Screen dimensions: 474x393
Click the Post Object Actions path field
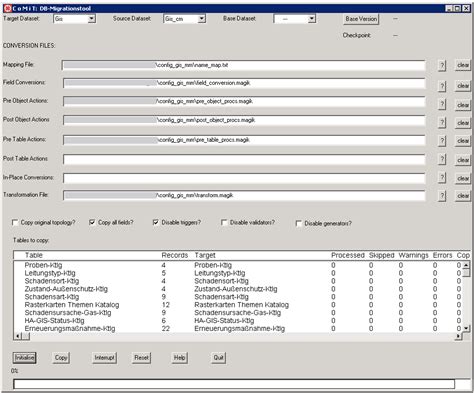244,120
